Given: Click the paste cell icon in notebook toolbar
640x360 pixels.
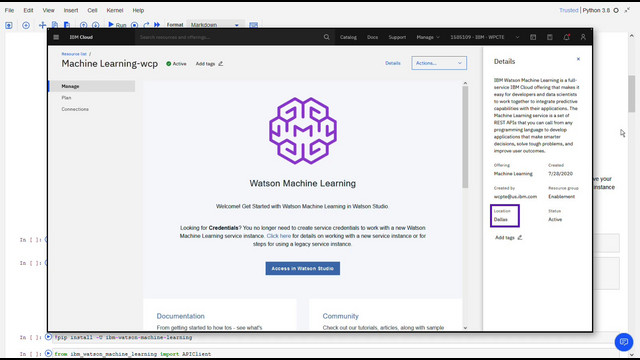Looking at the screenshot, I should (x=67, y=25).
